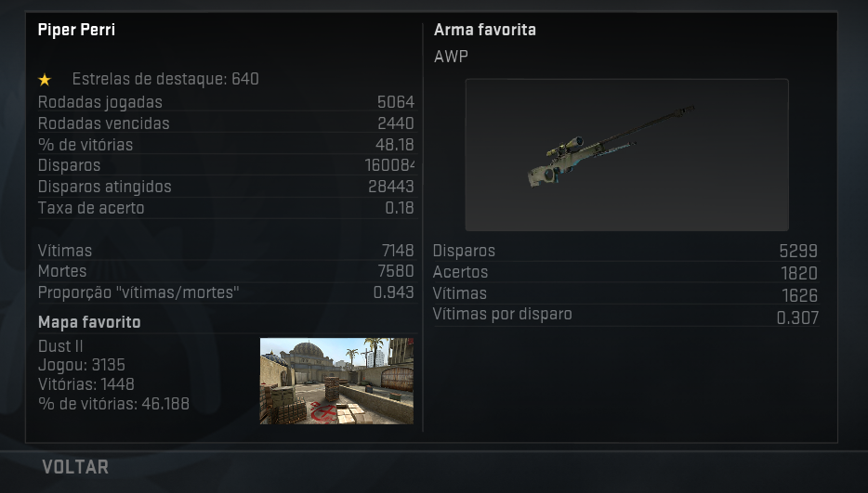Select the Disparos atingidos row
This screenshot has width=868, height=493.
coord(226,187)
